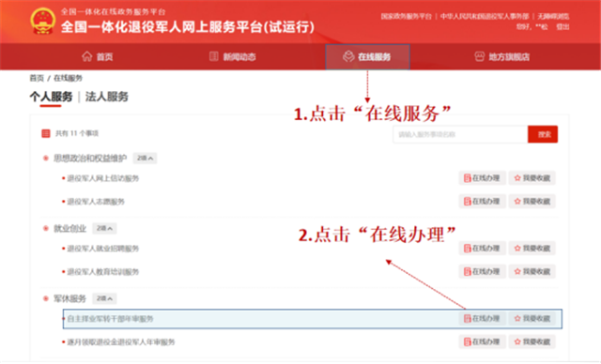
Task: Click the 无障碍浏览 accessibility link
Action: click(553, 16)
